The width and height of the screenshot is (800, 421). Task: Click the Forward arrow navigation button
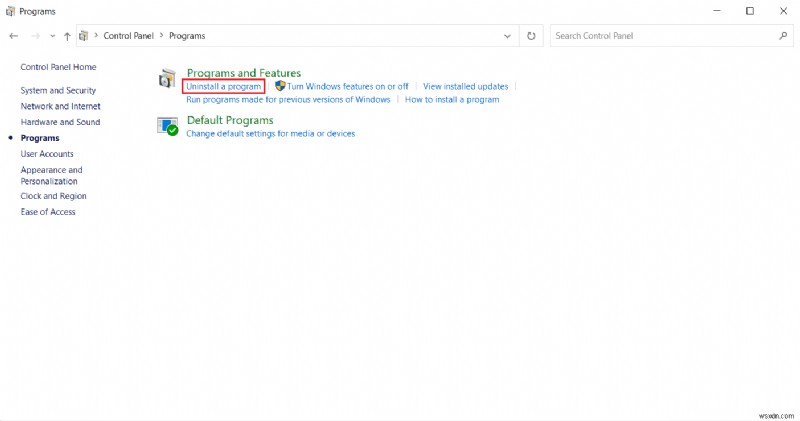(35, 36)
